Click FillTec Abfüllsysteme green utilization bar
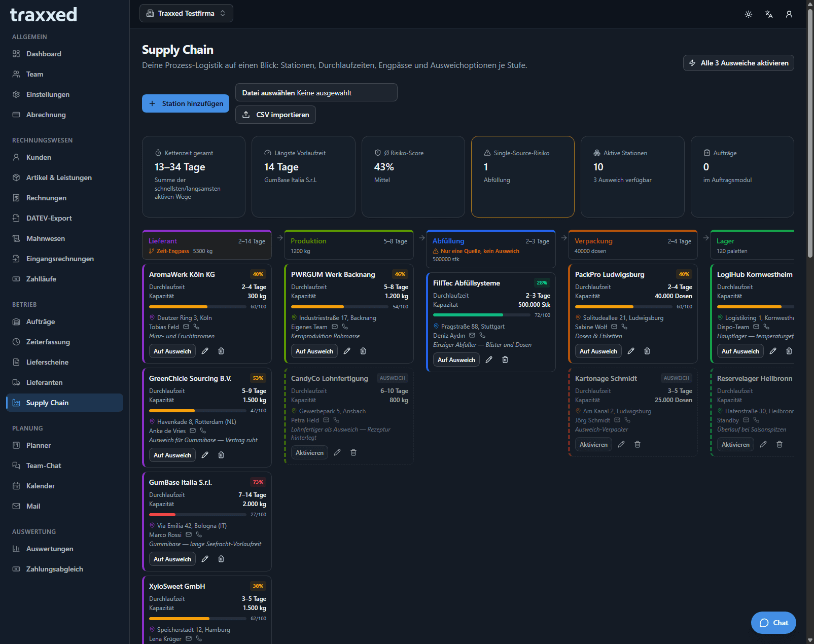Viewport: 814px width, 644px height. click(x=482, y=315)
